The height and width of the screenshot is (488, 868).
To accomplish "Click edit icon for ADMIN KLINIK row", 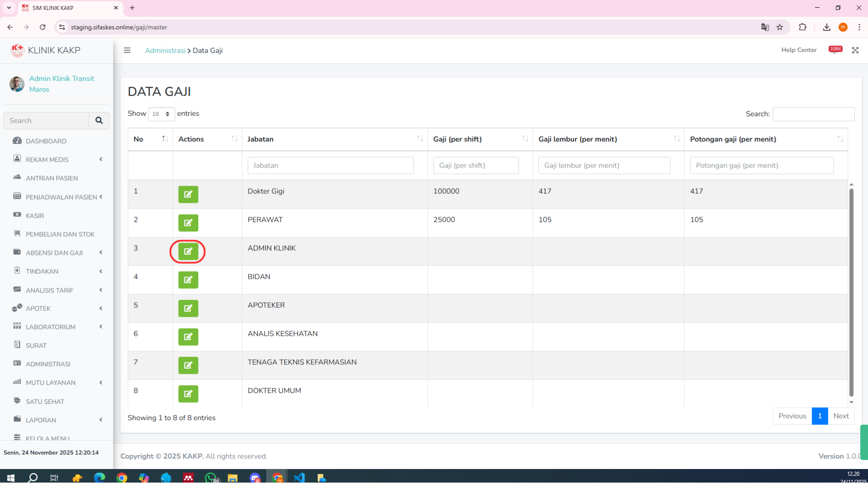I will coord(188,251).
